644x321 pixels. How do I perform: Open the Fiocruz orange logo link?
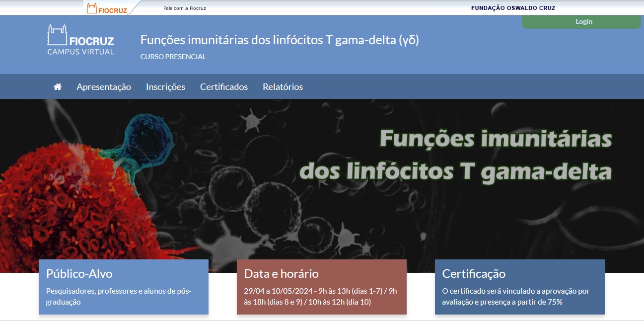click(107, 8)
